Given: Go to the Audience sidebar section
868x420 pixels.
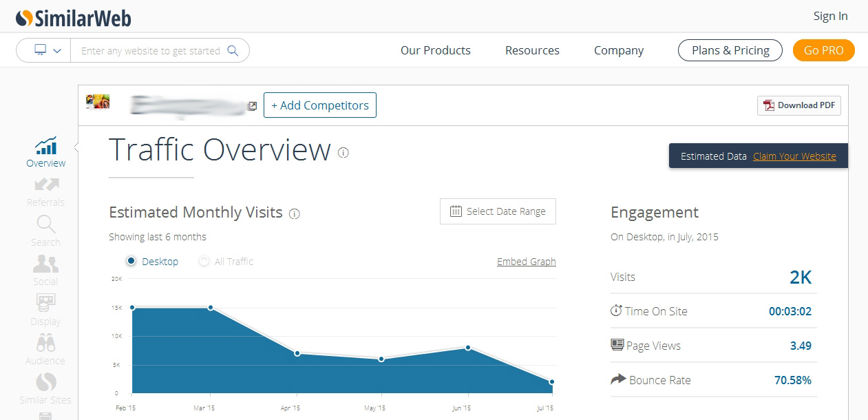Looking at the screenshot, I should point(46,350).
